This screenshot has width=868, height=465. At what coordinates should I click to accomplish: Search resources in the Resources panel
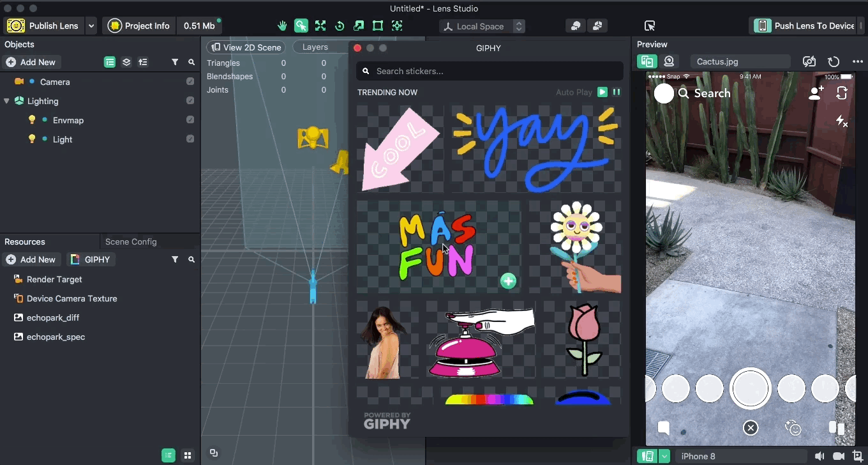click(191, 259)
